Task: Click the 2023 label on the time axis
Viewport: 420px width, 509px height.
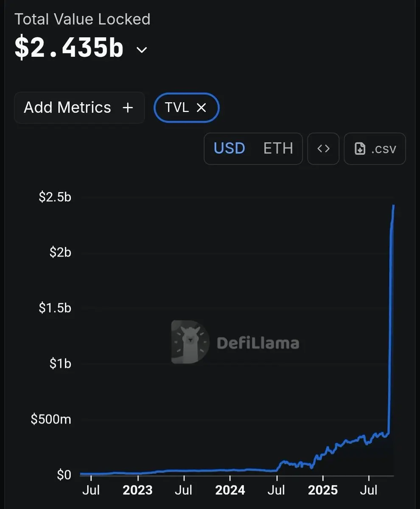Action: click(137, 490)
